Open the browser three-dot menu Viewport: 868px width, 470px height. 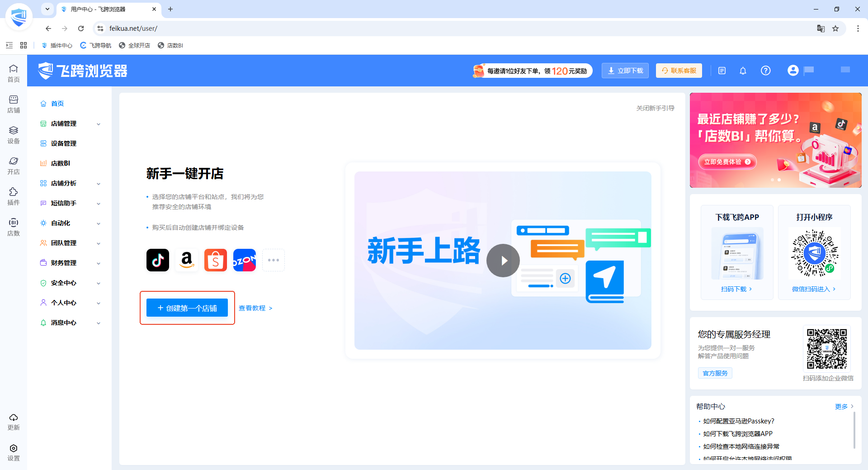pos(858,28)
